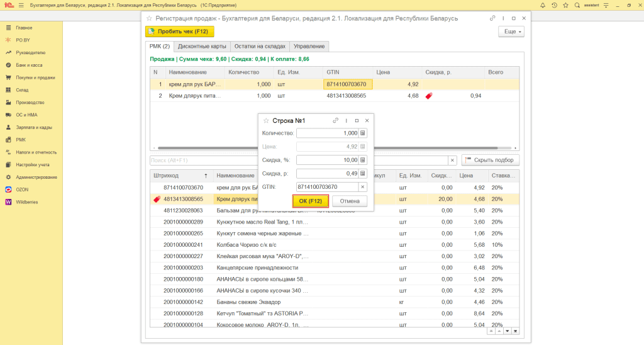644x345 pixels.
Task: Switch to the Управление tab
Action: [x=309, y=46]
